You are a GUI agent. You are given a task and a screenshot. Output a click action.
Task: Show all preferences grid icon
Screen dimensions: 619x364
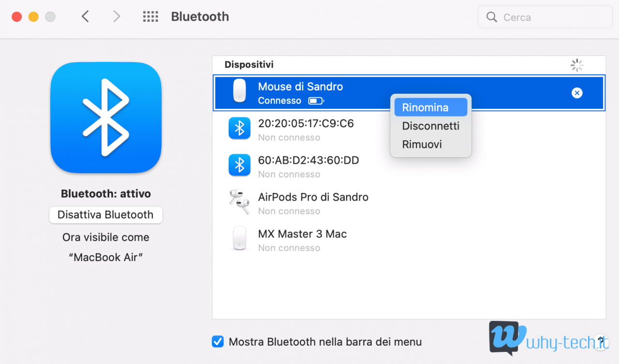point(150,17)
